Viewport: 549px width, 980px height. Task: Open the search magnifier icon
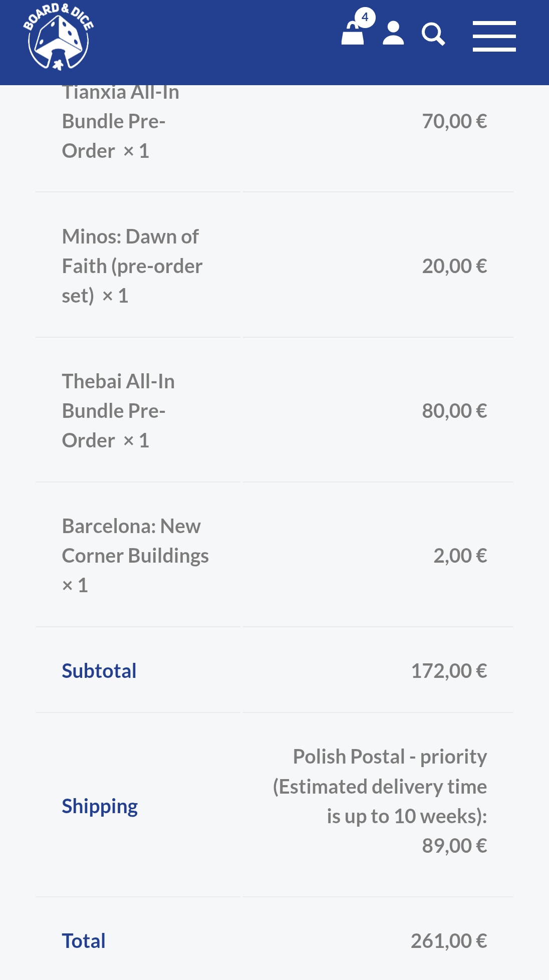pos(433,34)
